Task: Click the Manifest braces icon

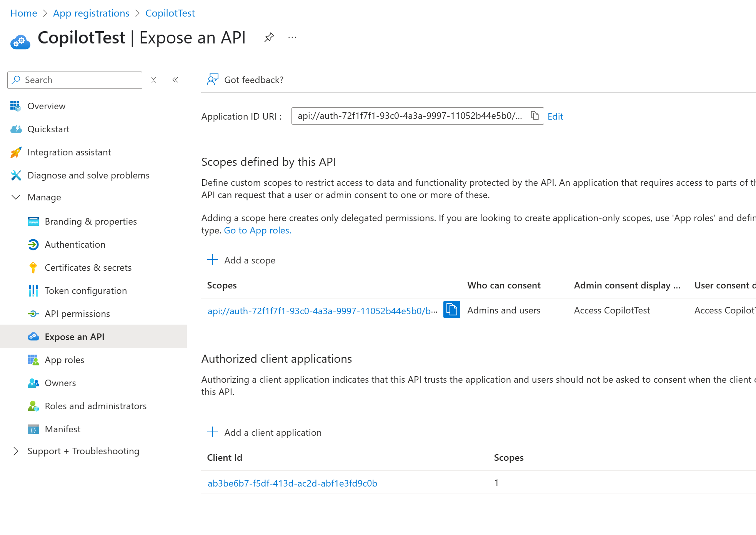Action: (x=33, y=429)
